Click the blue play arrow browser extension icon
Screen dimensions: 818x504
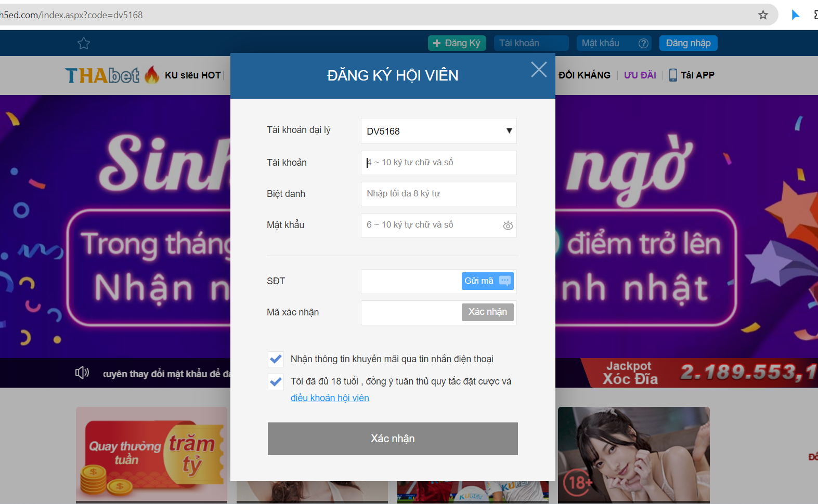(x=795, y=15)
